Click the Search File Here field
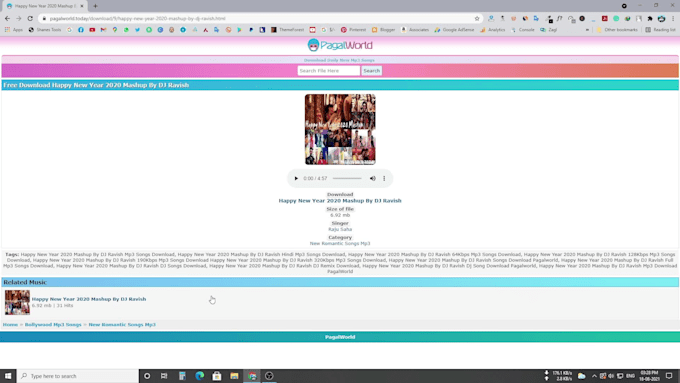This screenshot has height=383, width=680. click(329, 71)
